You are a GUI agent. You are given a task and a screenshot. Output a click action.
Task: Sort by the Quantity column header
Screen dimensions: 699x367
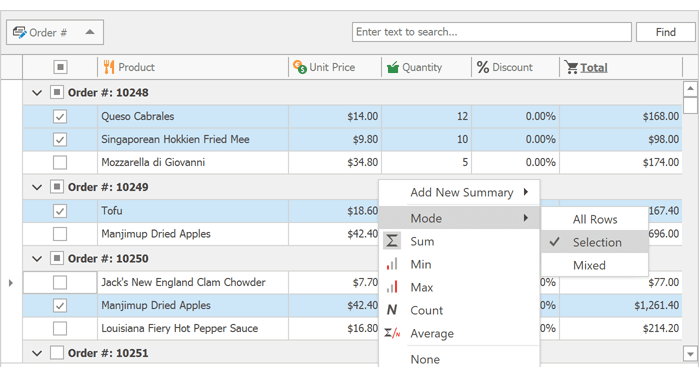point(426,67)
